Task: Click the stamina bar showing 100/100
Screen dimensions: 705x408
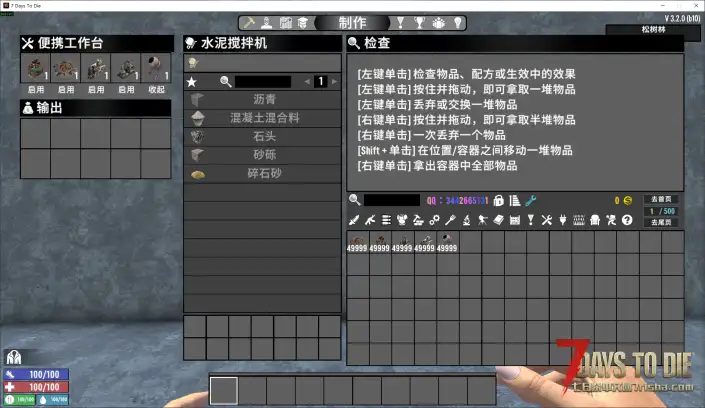Action: click(36, 374)
